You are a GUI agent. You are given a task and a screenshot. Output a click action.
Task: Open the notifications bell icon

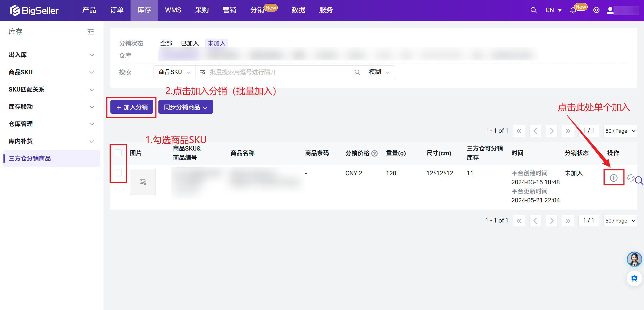tap(573, 11)
